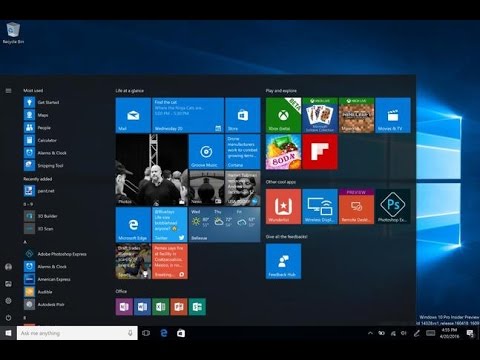The width and height of the screenshot is (480, 360).
Task: Open the Mail tile
Action: 133,115
